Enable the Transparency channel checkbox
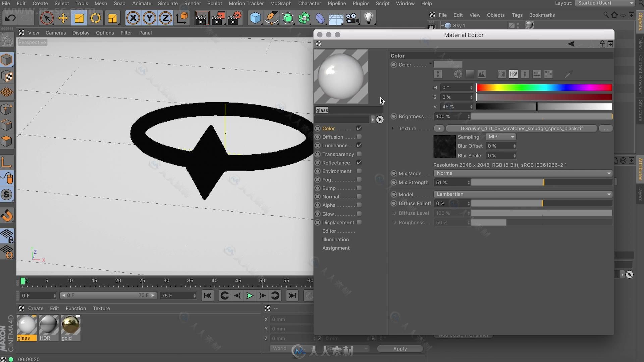Viewport: 644px width, 362px height. 359,154
